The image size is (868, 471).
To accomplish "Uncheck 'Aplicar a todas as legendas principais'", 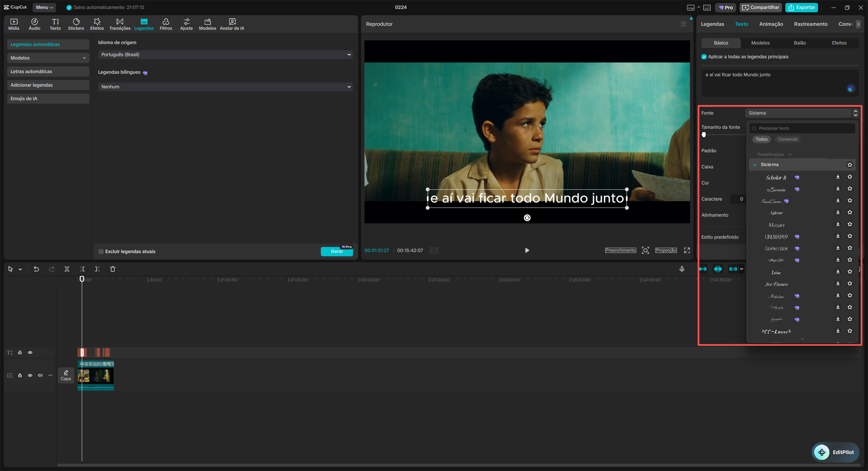I will click(704, 57).
